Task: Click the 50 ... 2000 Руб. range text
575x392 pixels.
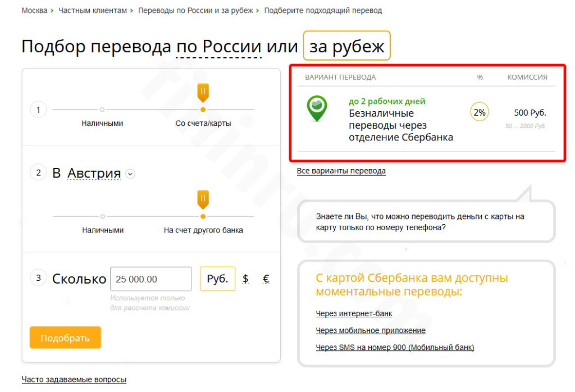Action: (x=526, y=126)
